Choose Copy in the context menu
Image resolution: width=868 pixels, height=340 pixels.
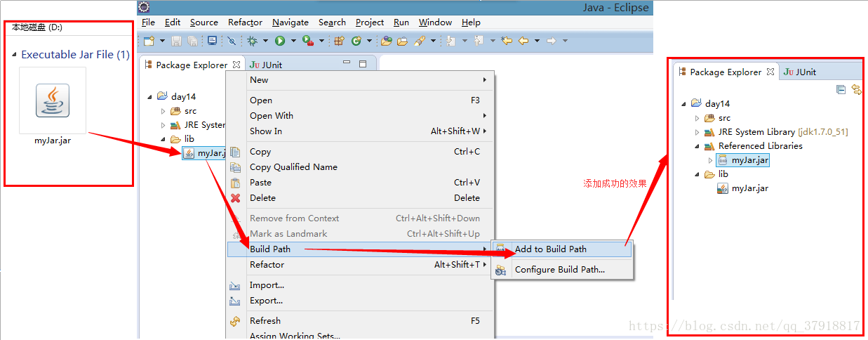(x=360, y=152)
